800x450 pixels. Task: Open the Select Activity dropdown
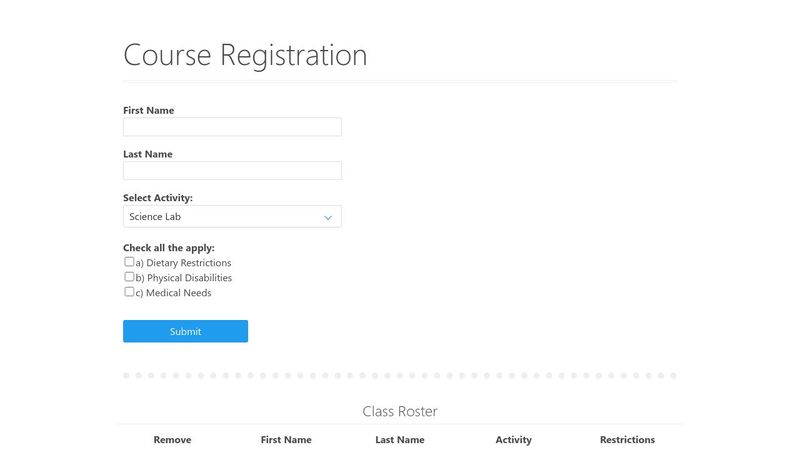[x=232, y=216]
